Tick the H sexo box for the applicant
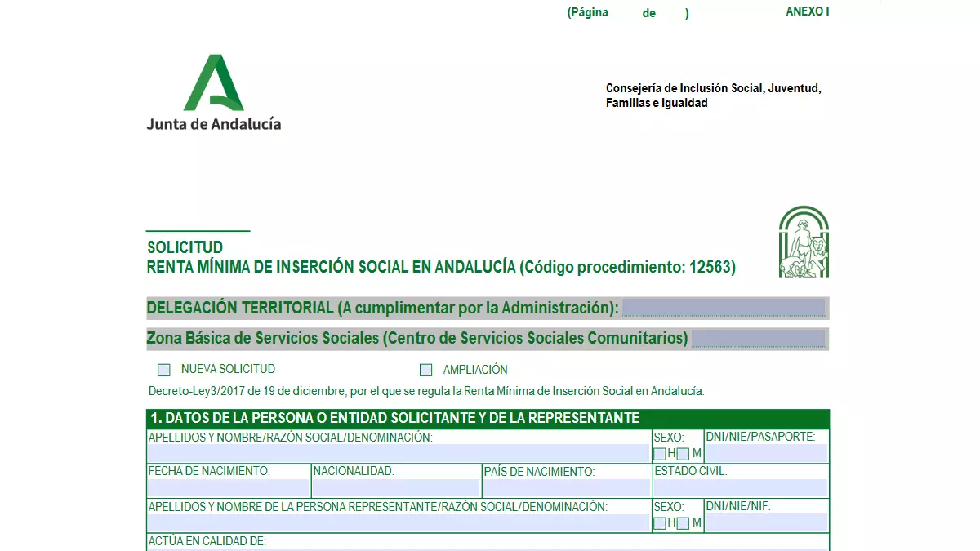980x551 pixels. click(659, 454)
